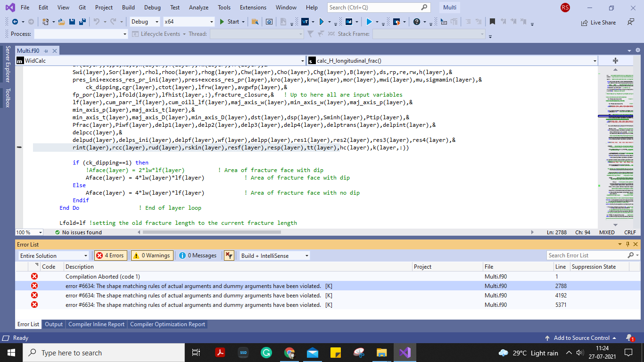Expand the Debug configuration dropdown
The width and height of the screenshot is (644, 362).
tap(144, 22)
